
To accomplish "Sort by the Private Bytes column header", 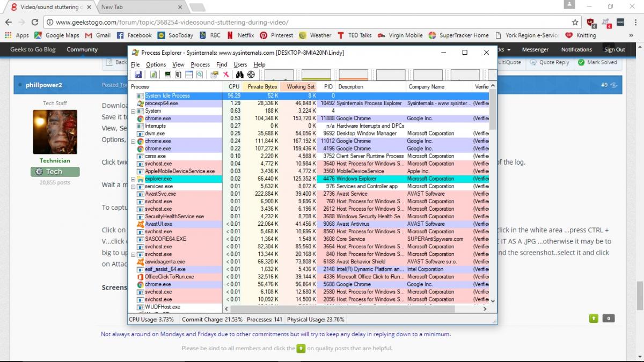I will tap(261, 86).
